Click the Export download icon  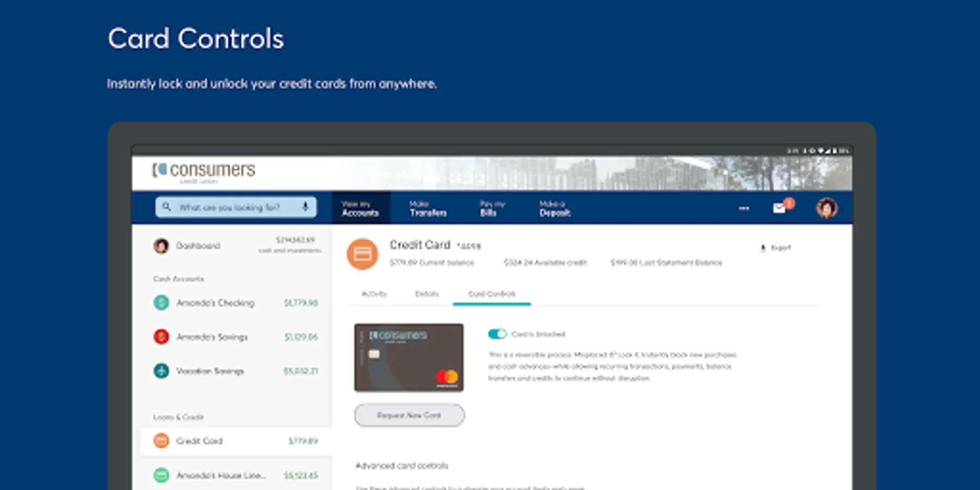[x=763, y=248]
